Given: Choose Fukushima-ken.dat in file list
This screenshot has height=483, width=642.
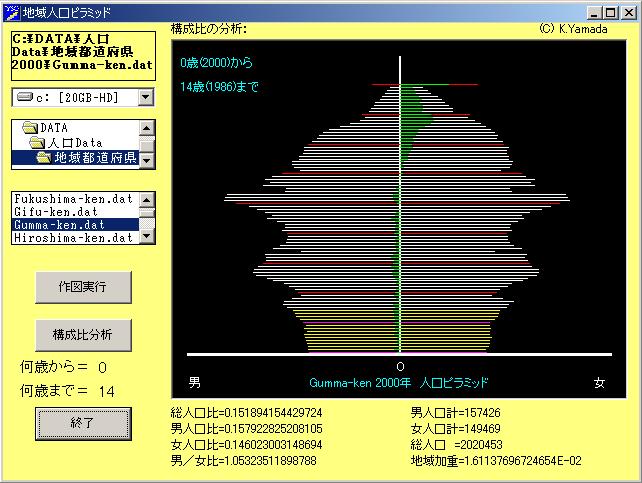Looking at the screenshot, I should [76, 199].
